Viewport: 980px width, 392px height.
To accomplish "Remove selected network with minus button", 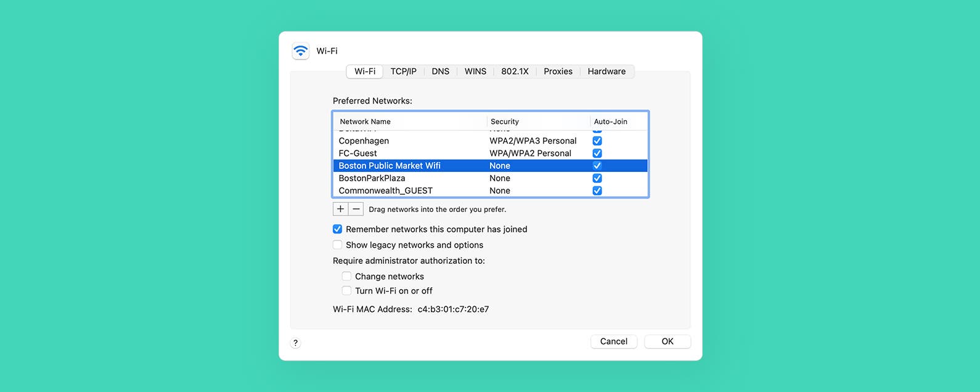I will click(x=356, y=209).
